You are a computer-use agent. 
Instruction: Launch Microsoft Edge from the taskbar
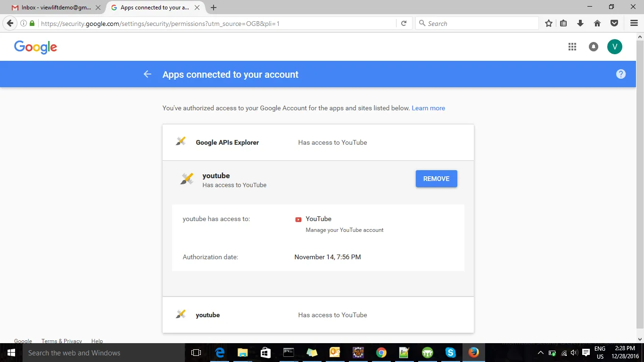(x=220, y=353)
